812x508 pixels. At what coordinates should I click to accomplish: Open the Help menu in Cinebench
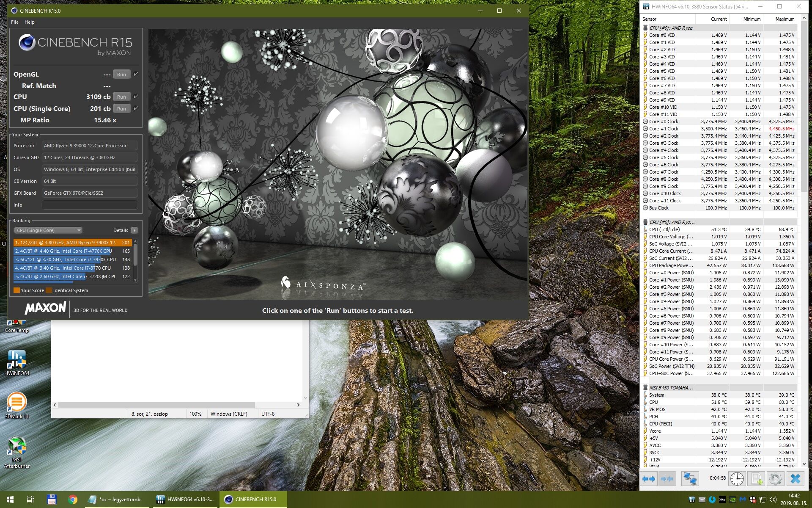point(29,22)
